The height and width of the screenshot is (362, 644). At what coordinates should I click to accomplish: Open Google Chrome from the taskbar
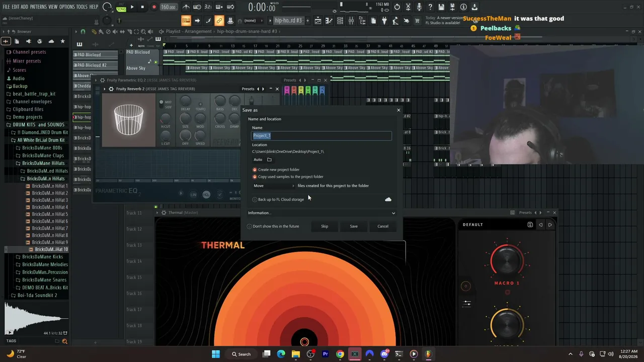[340, 354]
